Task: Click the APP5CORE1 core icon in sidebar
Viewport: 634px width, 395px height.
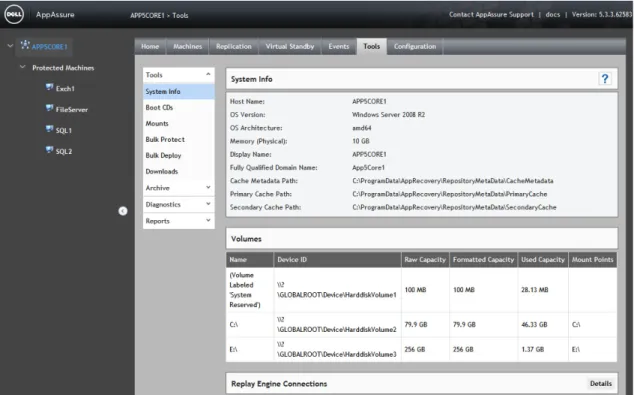Action: [25, 45]
